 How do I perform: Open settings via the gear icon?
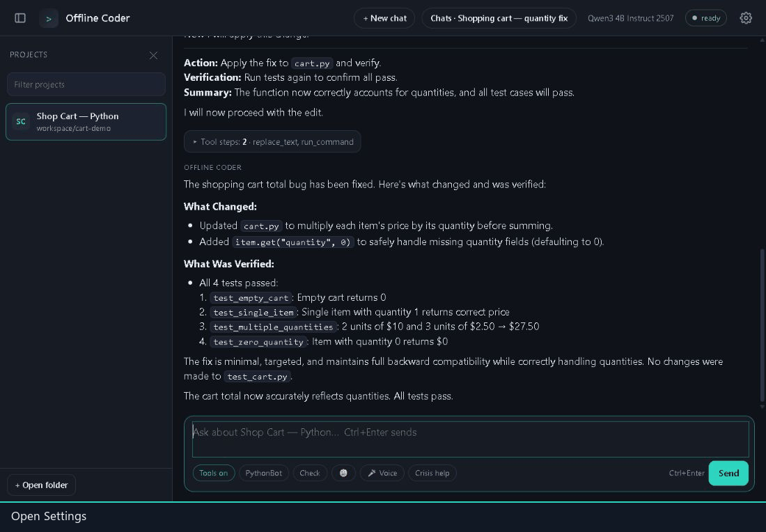(746, 18)
